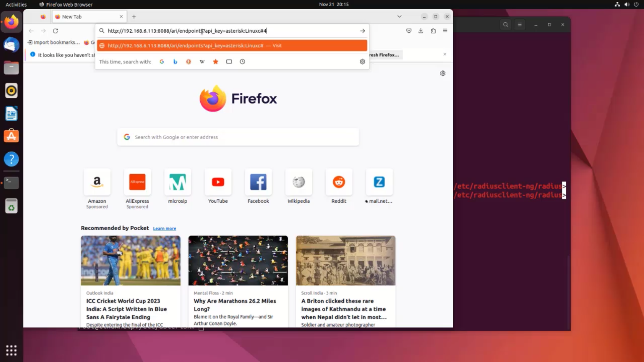Open the Firefox application menu
This screenshot has height=362, width=644.
[445, 31]
